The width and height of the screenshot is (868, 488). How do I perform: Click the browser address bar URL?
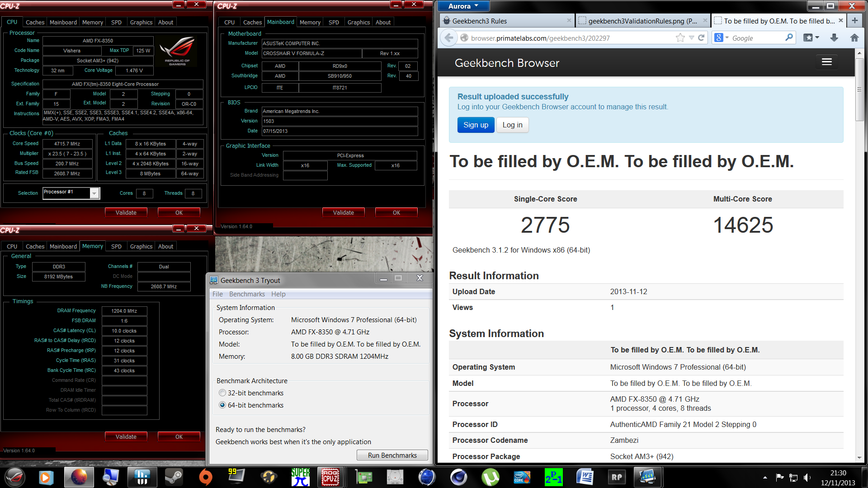tap(540, 38)
